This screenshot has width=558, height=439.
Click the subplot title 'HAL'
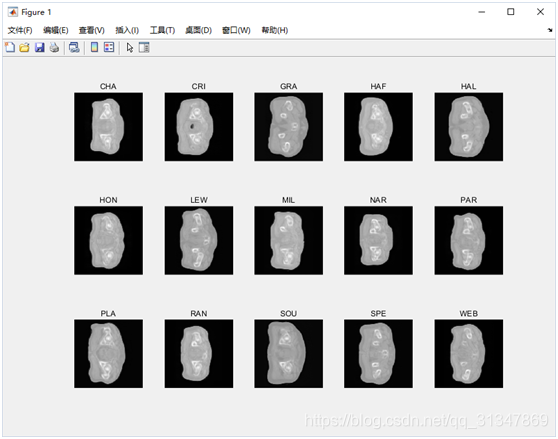coord(469,86)
